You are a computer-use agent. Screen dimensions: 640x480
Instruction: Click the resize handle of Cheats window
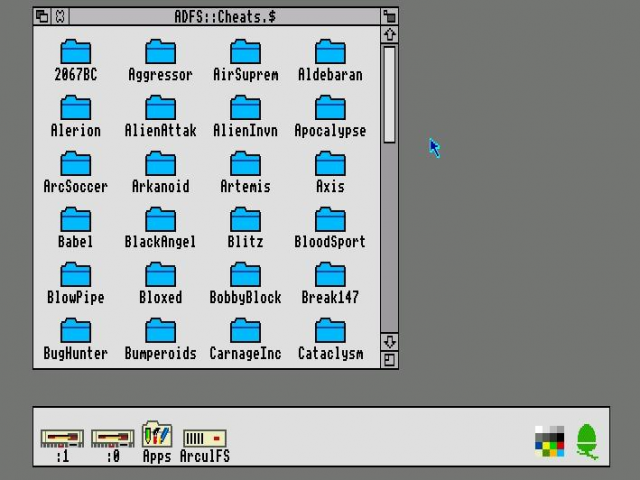pos(390,360)
